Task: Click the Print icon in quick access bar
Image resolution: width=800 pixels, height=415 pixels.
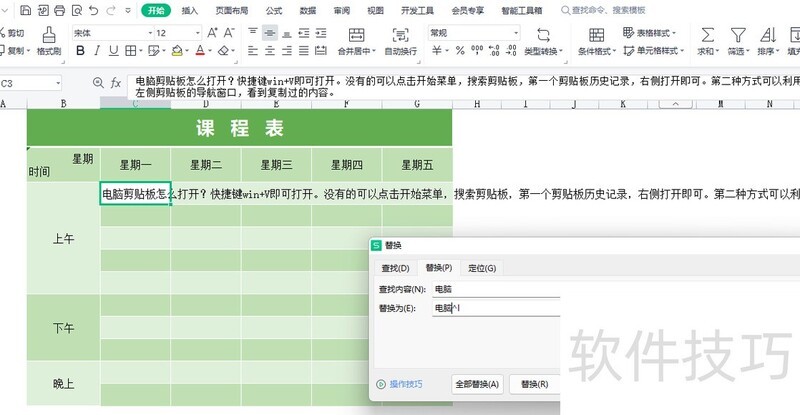Action: (60, 10)
